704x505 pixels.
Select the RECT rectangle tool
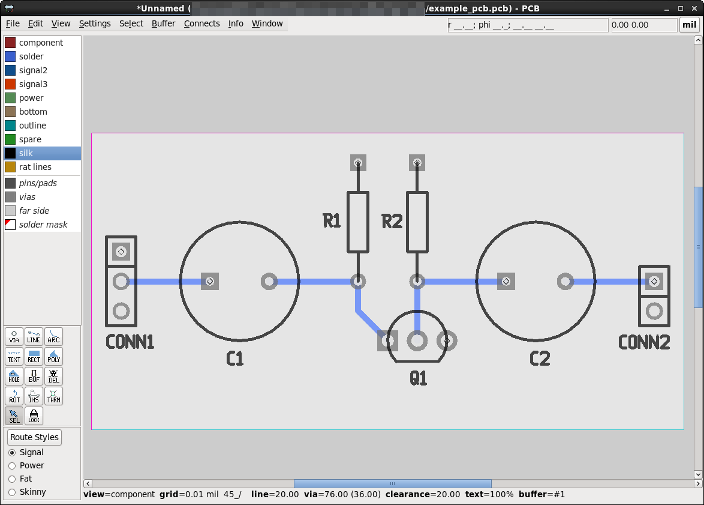point(34,356)
